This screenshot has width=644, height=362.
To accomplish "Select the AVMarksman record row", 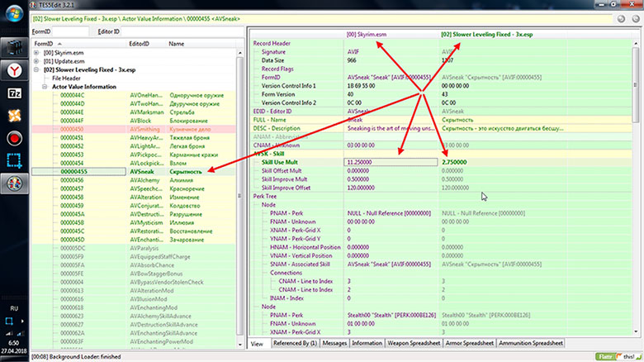I will click(134, 112).
